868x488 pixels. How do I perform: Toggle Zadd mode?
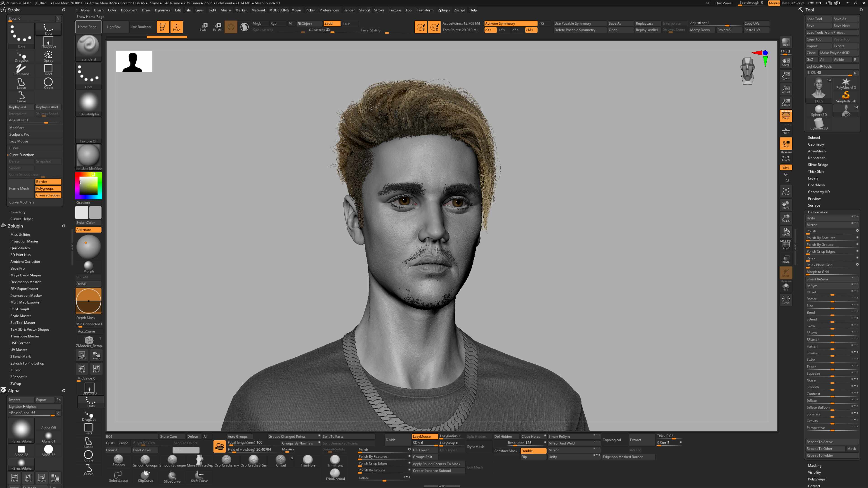coord(331,23)
